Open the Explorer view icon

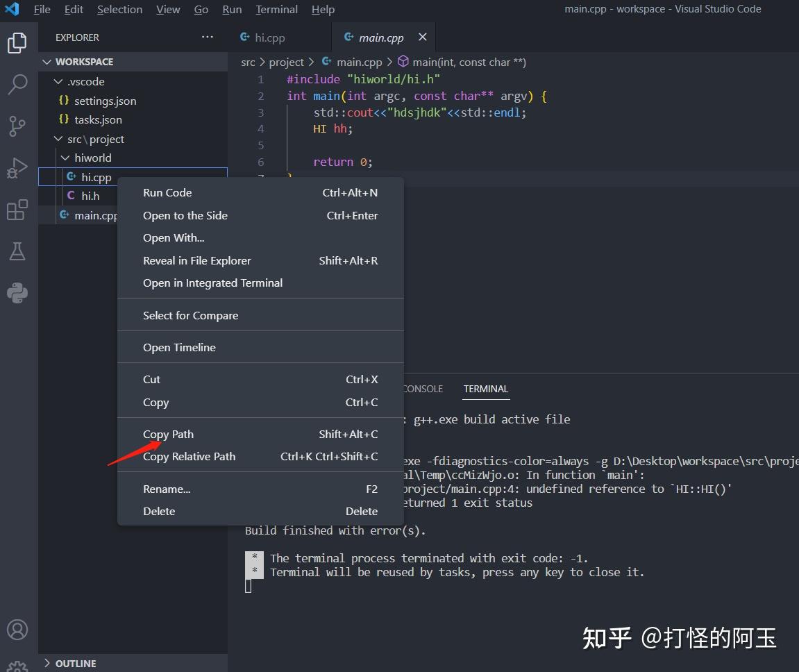coord(18,42)
